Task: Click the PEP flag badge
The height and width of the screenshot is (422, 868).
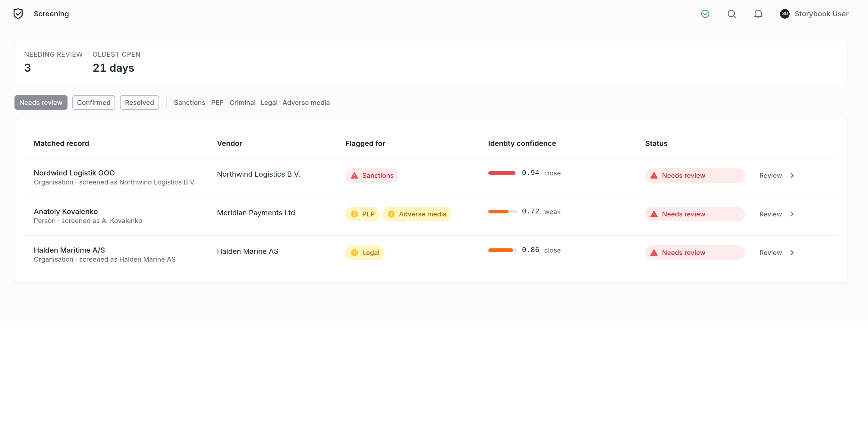Action: (362, 214)
